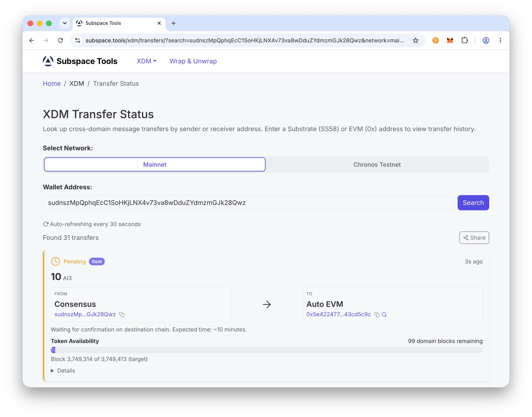The image size is (532, 417).
Task: Search transfers for the 0x5e422477 address
Action: pos(384,314)
